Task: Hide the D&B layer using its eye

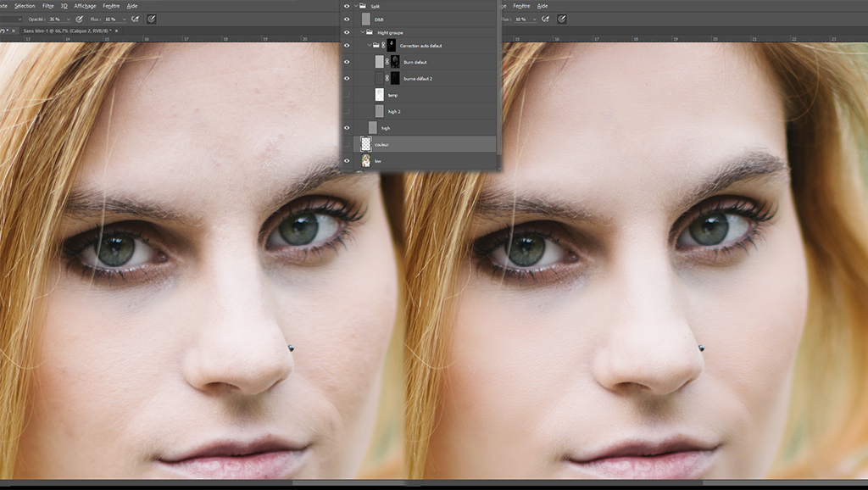Action: point(347,19)
